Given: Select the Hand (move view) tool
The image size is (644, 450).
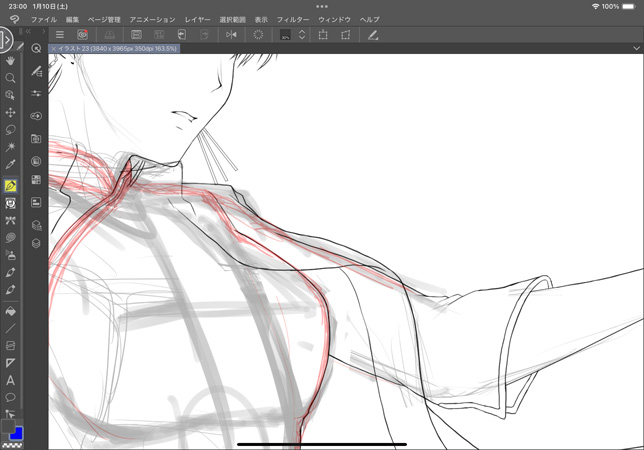Looking at the screenshot, I should pos(11,61).
